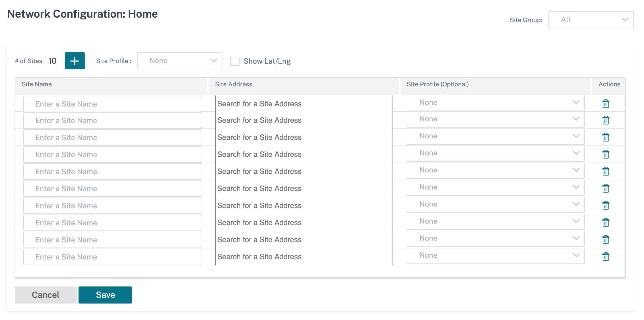Expand the fourth row's Site Profile dropdown
This screenshot has width=644, height=320.
tap(496, 153)
